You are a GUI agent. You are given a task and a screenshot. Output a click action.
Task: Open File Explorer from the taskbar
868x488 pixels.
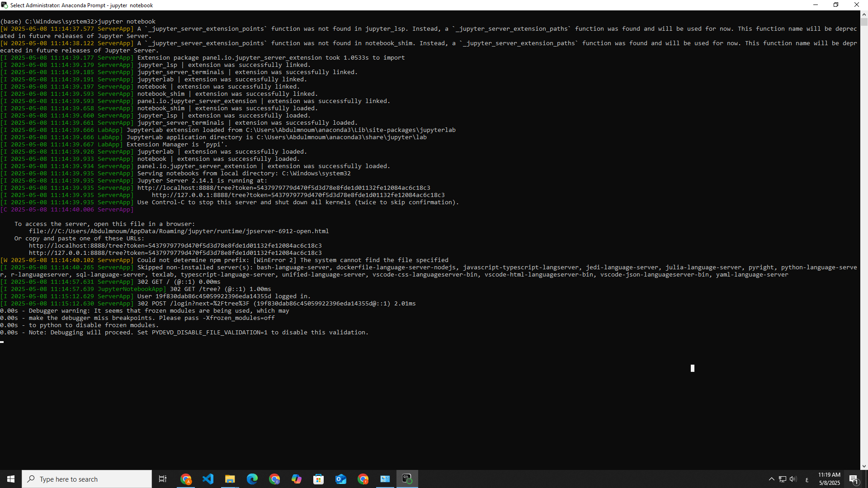tap(230, 479)
